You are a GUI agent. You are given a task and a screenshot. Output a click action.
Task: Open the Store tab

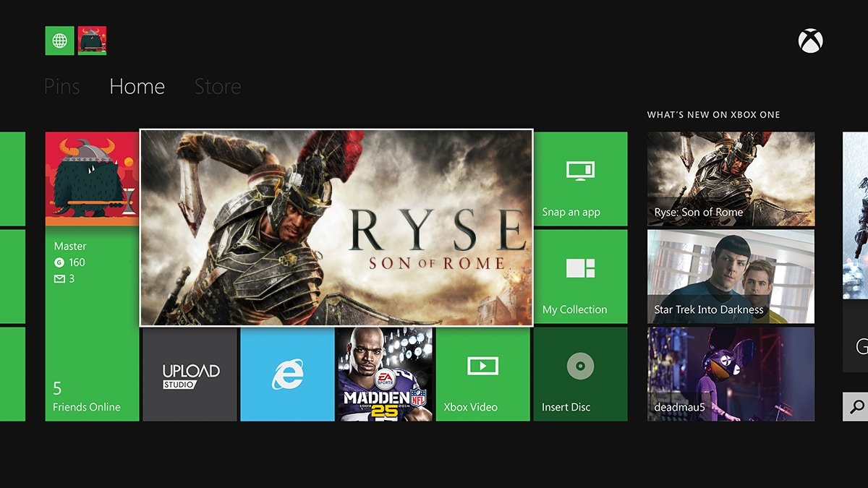[x=217, y=86]
